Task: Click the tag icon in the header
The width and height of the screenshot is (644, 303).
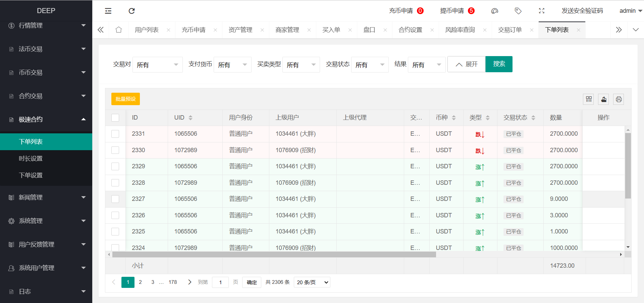Action: point(518,11)
